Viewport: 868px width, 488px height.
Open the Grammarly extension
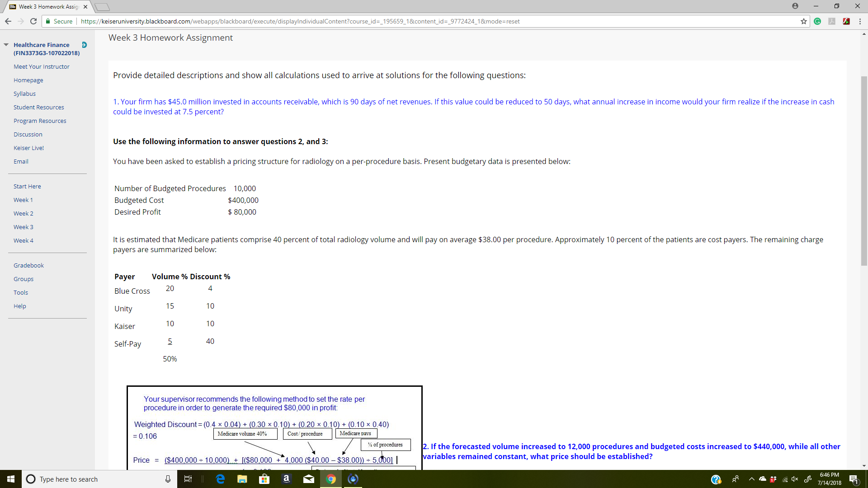[x=817, y=21]
